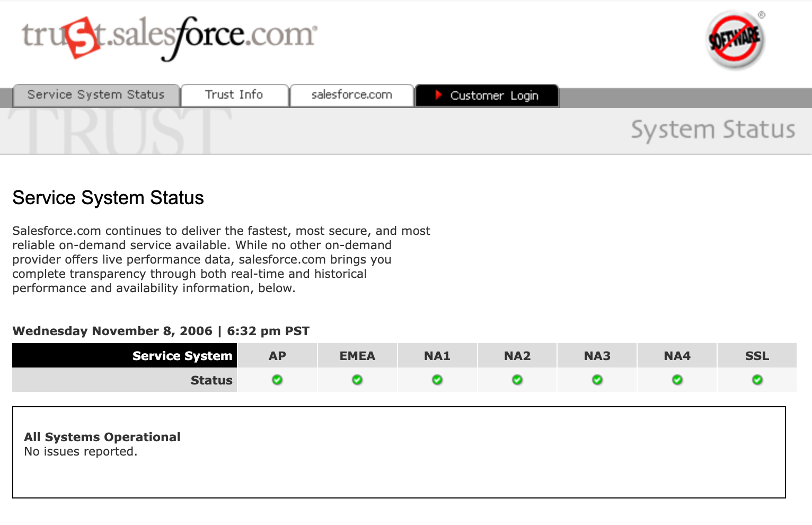Screen dimensions: 812x525
Task: Click the green status check under NA1
Action: (437, 380)
